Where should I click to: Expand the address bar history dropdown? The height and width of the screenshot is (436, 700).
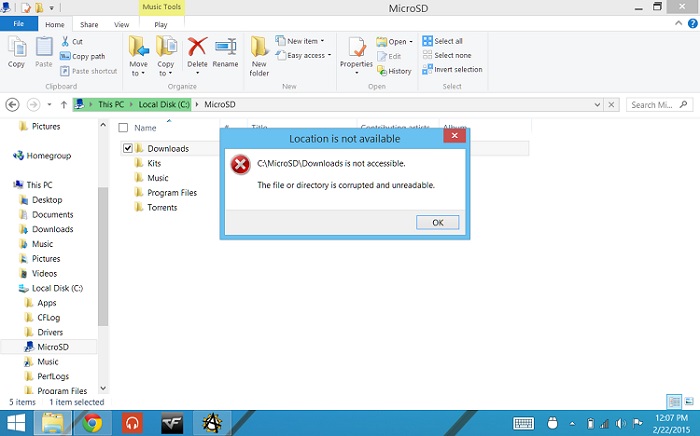coord(597,105)
